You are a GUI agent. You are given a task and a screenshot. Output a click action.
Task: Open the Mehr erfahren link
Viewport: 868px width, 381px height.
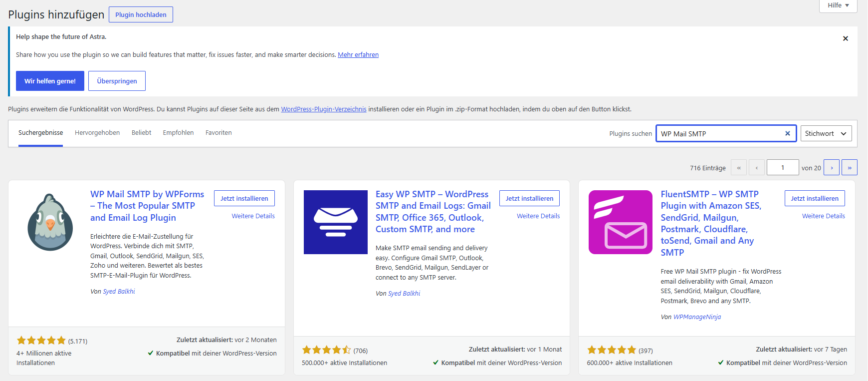(358, 55)
